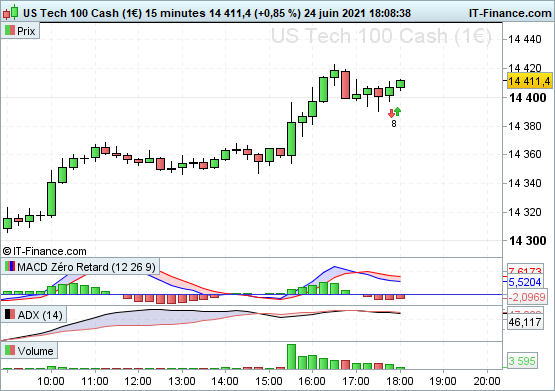This screenshot has height=391, width=555.
Task: Open the Prix panel label
Action: tap(20, 31)
